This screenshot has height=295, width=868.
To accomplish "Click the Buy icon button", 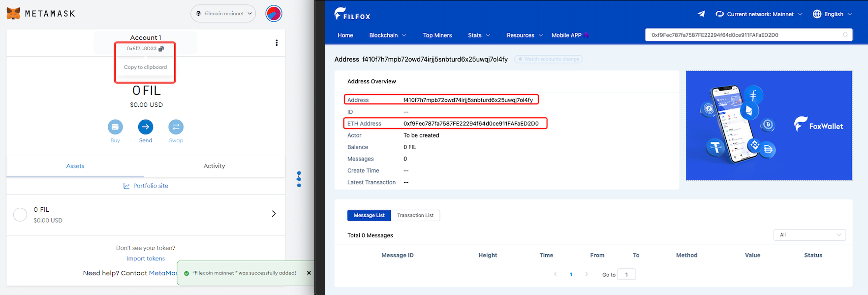I will (115, 127).
